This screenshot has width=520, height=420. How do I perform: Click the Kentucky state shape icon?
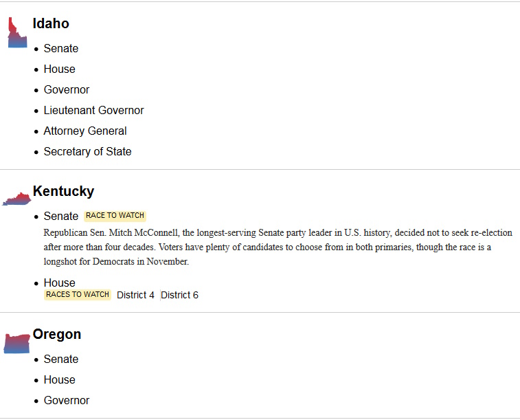click(17, 199)
